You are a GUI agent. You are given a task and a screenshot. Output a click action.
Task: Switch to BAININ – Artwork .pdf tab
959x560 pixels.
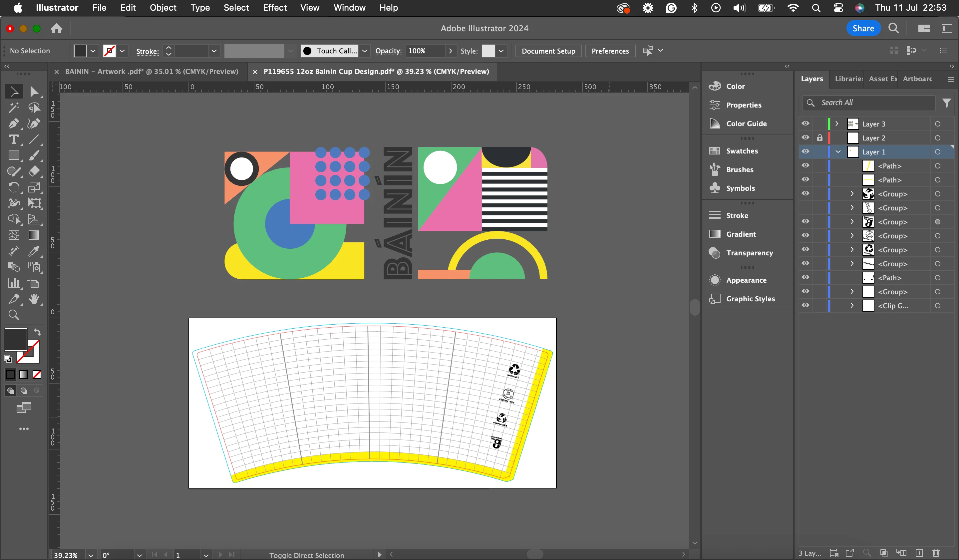pos(152,72)
